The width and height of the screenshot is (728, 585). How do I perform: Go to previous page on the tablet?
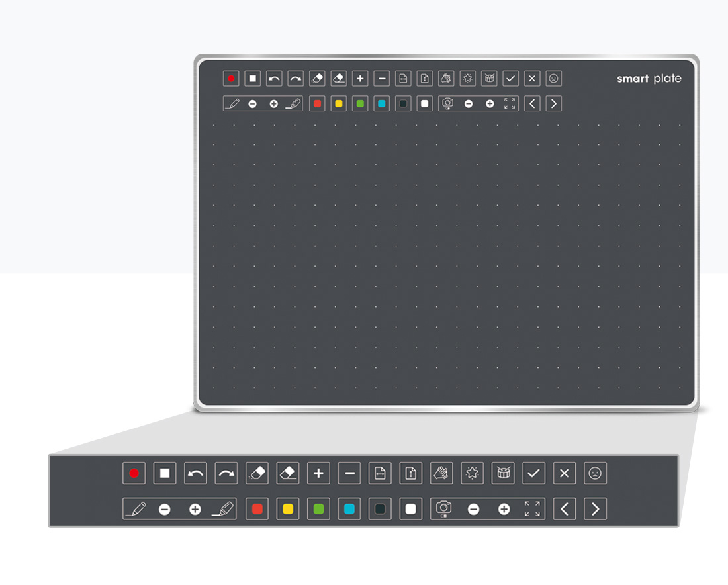pos(532,103)
